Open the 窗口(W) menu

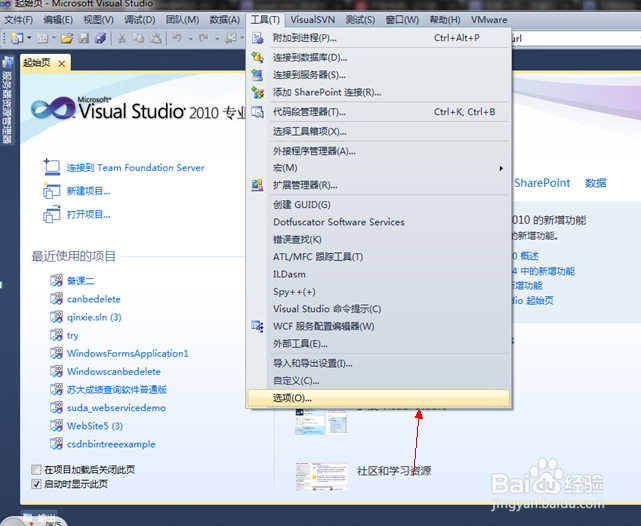click(x=402, y=20)
